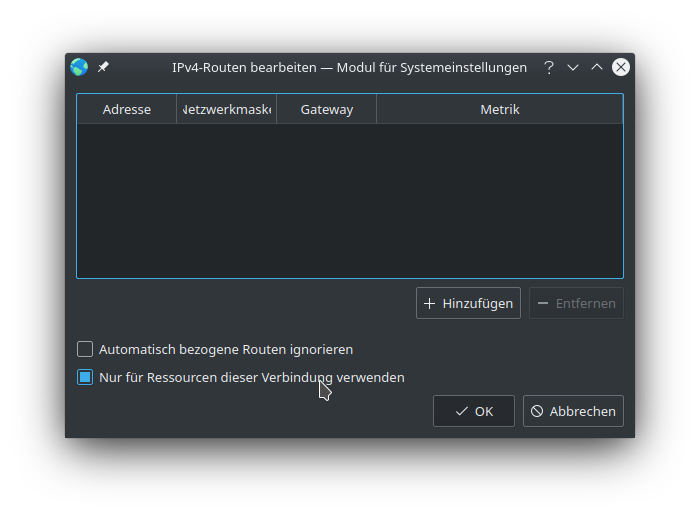The width and height of the screenshot is (700, 515).
Task: Minimize the IPv4 routes dialog window
Action: click(573, 67)
